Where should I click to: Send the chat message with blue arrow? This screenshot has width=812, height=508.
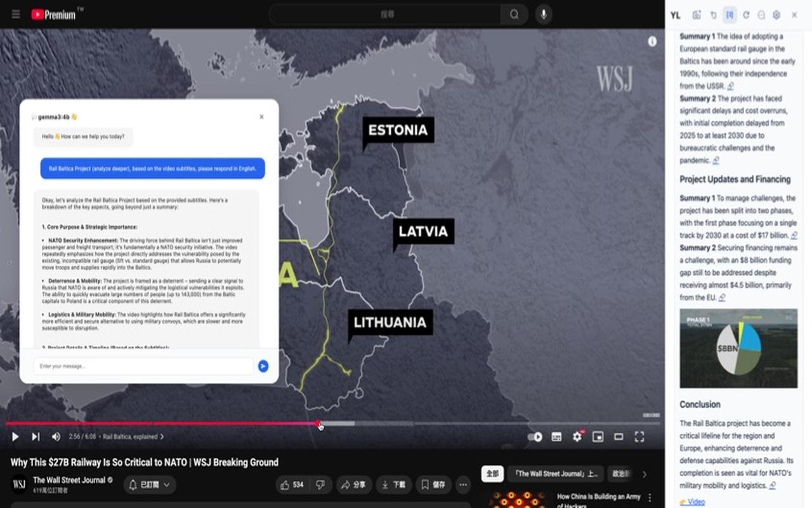pos(263,366)
